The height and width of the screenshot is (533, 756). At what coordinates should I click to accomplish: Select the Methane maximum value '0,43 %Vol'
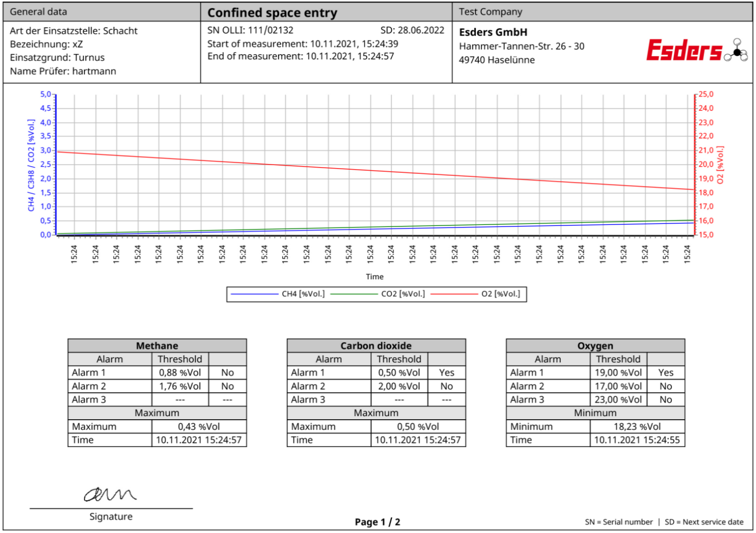(x=199, y=426)
